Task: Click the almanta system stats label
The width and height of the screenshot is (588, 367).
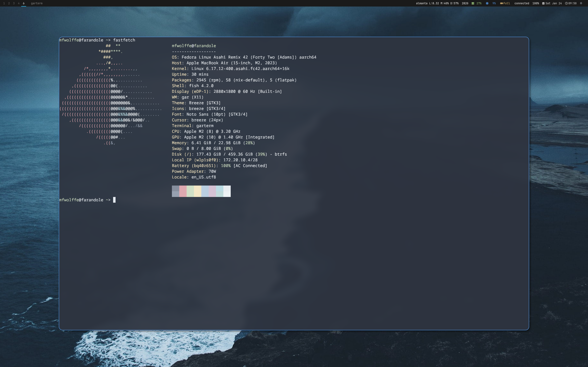Action: 422,3
